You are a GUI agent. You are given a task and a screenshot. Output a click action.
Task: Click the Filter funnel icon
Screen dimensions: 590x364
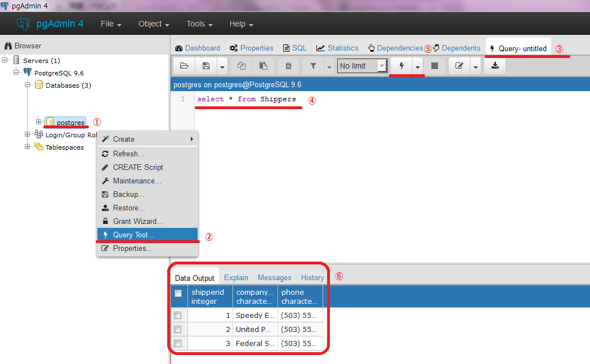point(313,66)
